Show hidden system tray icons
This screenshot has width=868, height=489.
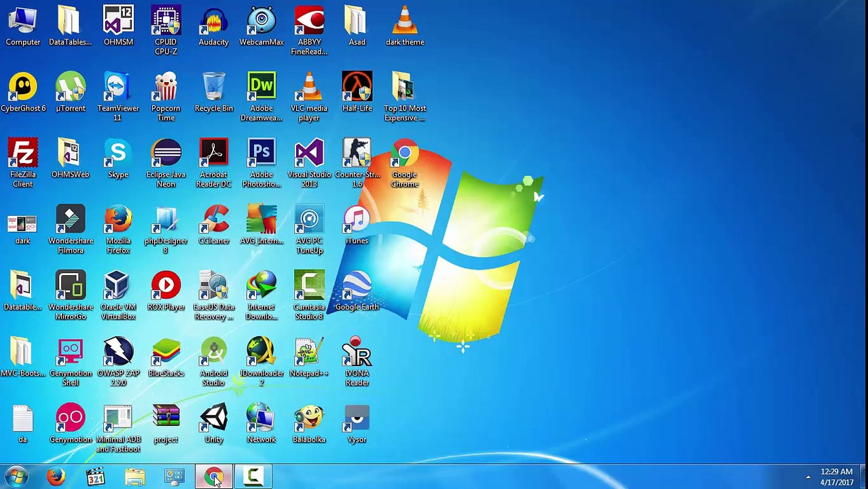coord(808,477)
